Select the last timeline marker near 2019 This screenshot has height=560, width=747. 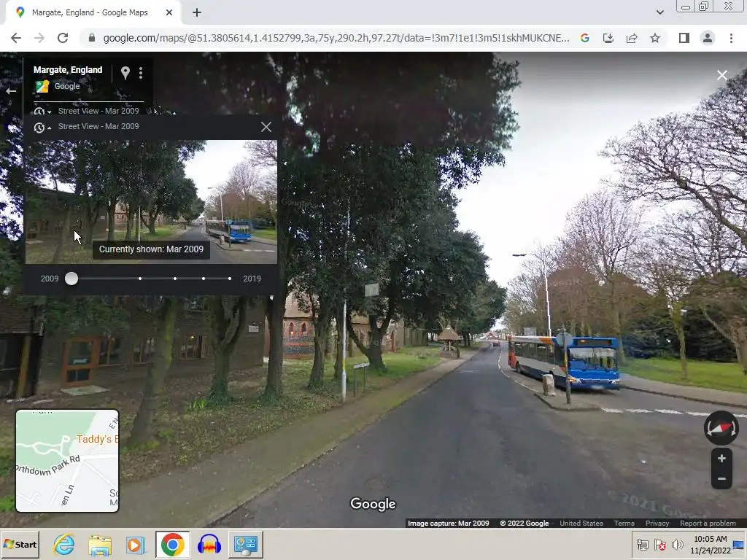coord(230,279)
